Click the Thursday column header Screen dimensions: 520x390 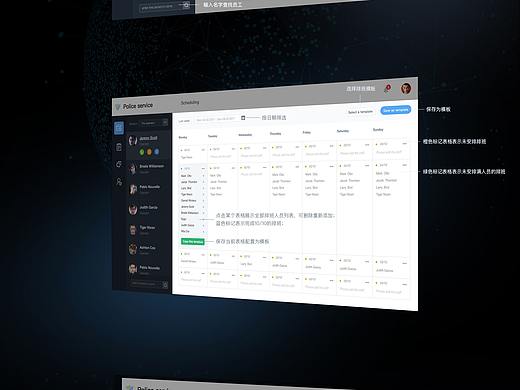pos(276,134)
